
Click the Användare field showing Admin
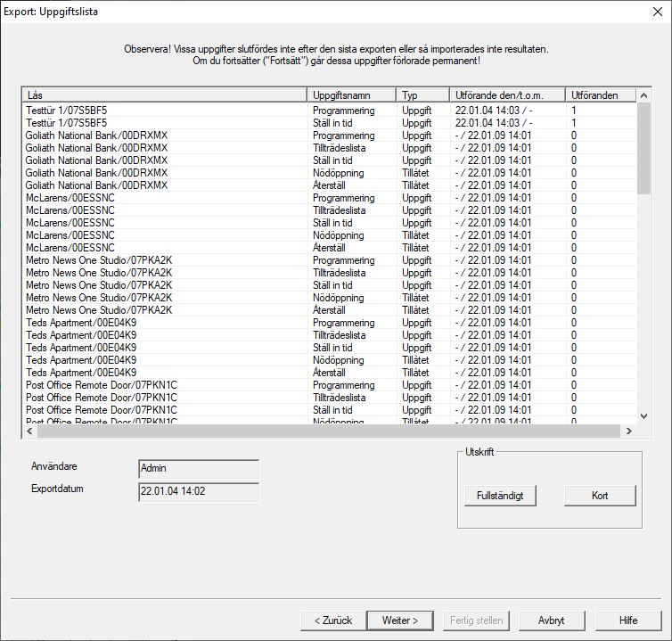(x=199, y=468)
